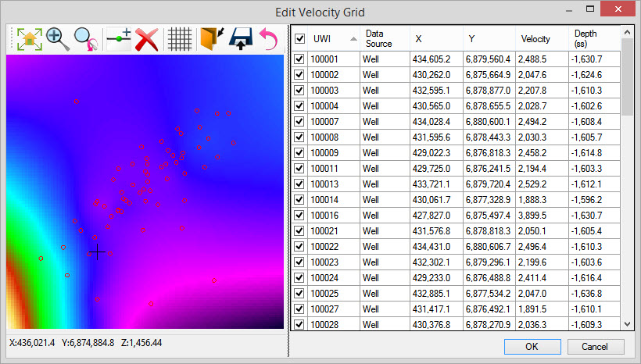The height and width of the screenshot is (364, 641).
Task: Toggle the grid display icon
Action: 181,39
